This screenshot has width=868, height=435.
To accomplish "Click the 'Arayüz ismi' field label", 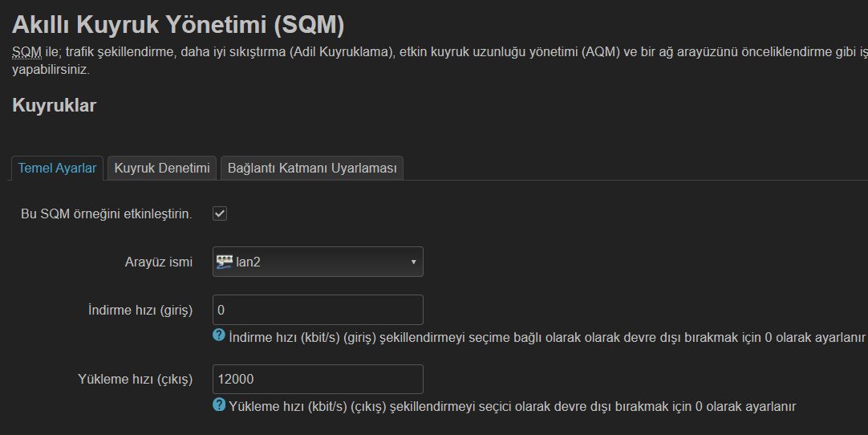I will click(159, 262).
